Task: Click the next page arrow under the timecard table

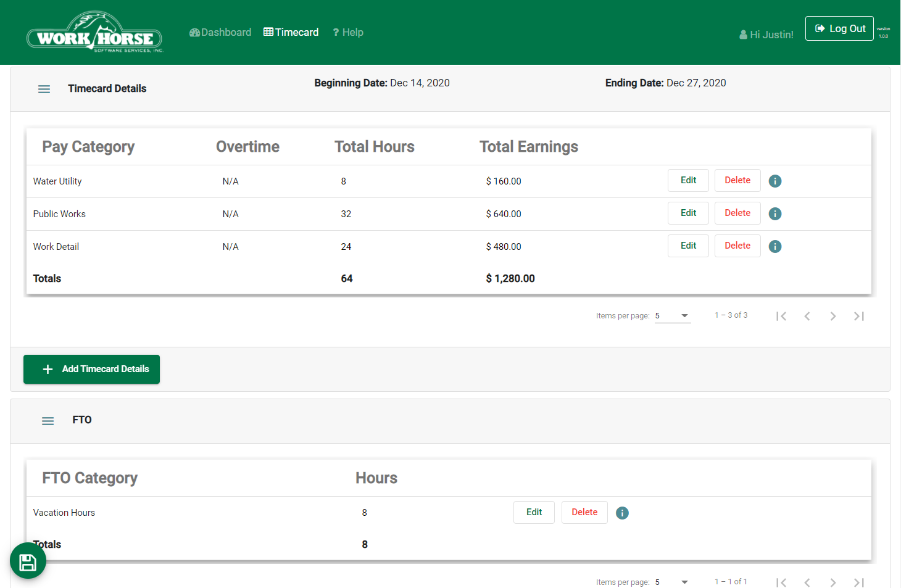Action: 832,315
